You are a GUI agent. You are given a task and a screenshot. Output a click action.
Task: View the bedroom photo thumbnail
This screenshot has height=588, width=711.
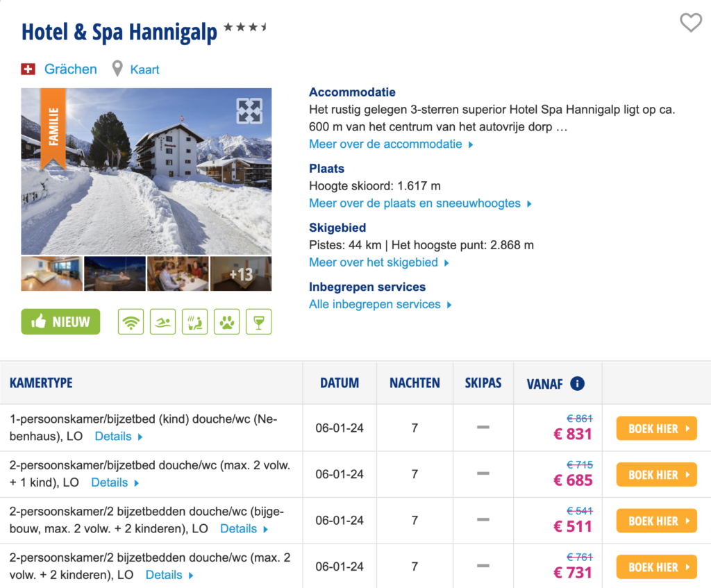pos(51,274)
